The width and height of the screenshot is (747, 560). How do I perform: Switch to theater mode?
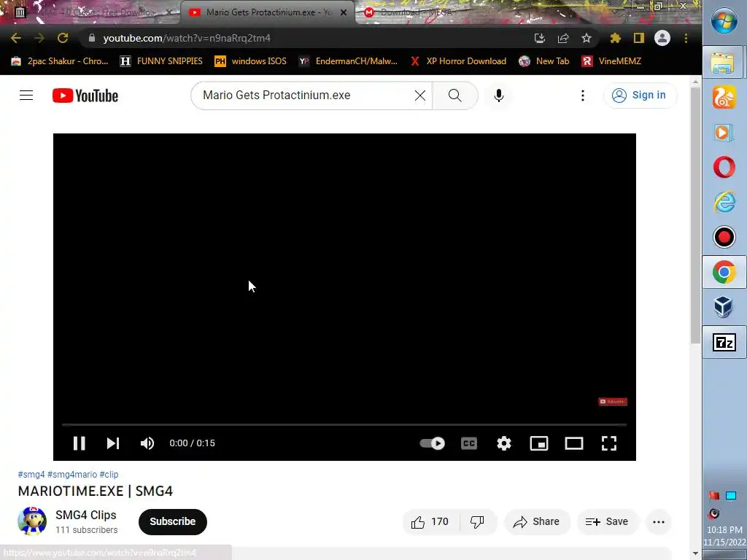(574, 443)
